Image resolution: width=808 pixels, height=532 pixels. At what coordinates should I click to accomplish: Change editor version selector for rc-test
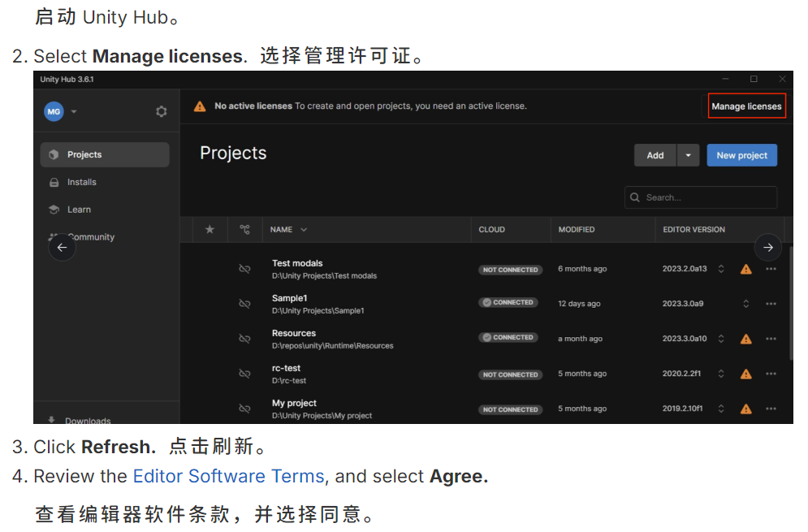point(721,374)
